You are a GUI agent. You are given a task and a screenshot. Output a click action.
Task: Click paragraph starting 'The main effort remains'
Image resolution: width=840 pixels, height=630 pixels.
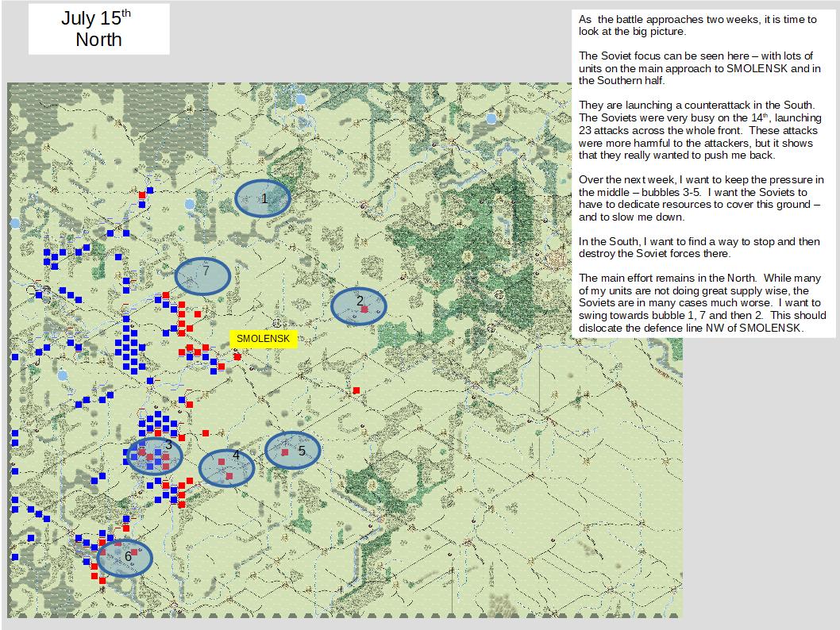[x=703, y=303]
